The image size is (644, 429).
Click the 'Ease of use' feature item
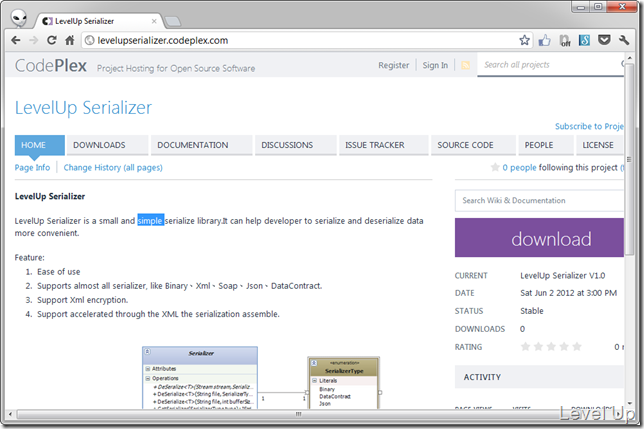tap(59, 272)
